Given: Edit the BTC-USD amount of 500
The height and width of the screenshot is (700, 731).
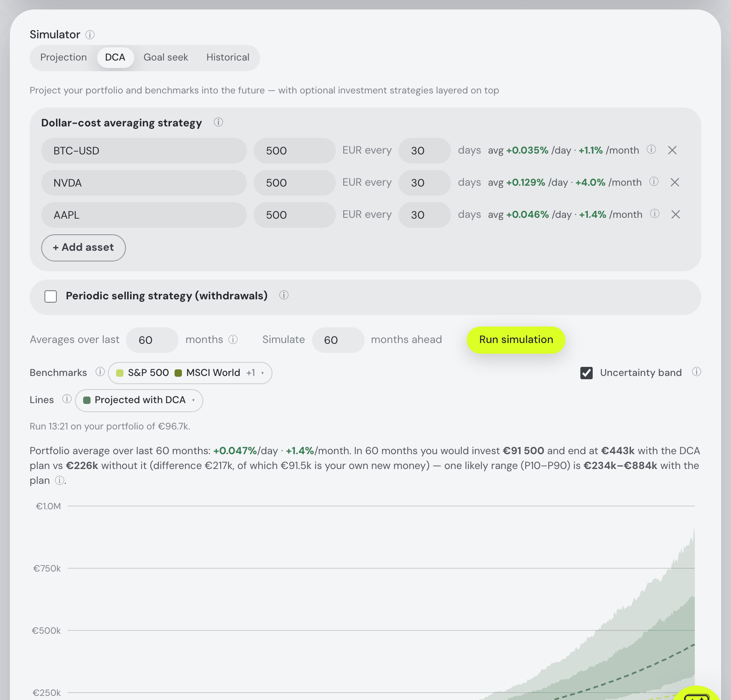Looking at the screenshot, I should coord(295,151).
